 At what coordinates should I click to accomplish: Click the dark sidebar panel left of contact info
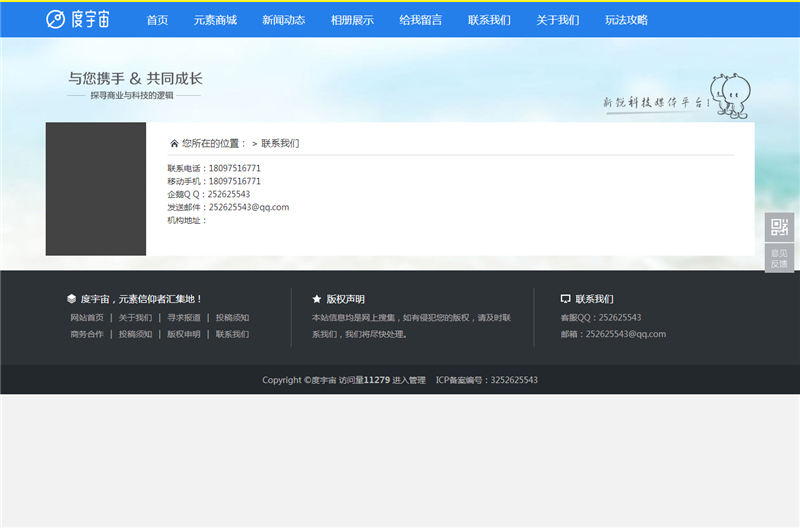tap(96, 189)
